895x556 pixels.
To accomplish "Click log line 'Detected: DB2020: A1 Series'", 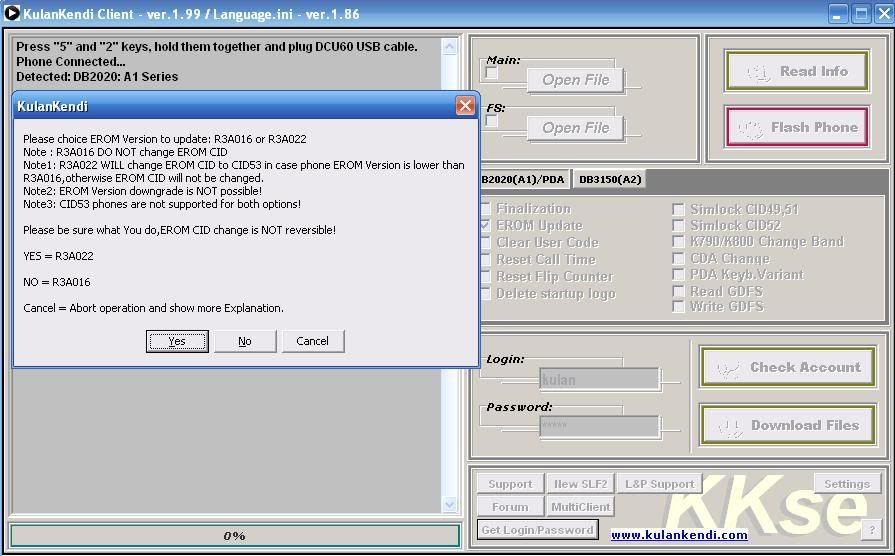I will click(x=97, y=76).
